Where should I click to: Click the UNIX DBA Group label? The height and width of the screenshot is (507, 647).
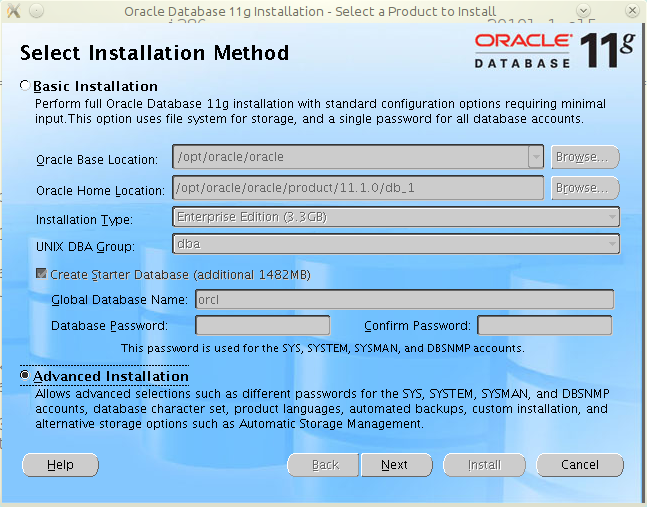pyautogui.click(x=85, y=247)
